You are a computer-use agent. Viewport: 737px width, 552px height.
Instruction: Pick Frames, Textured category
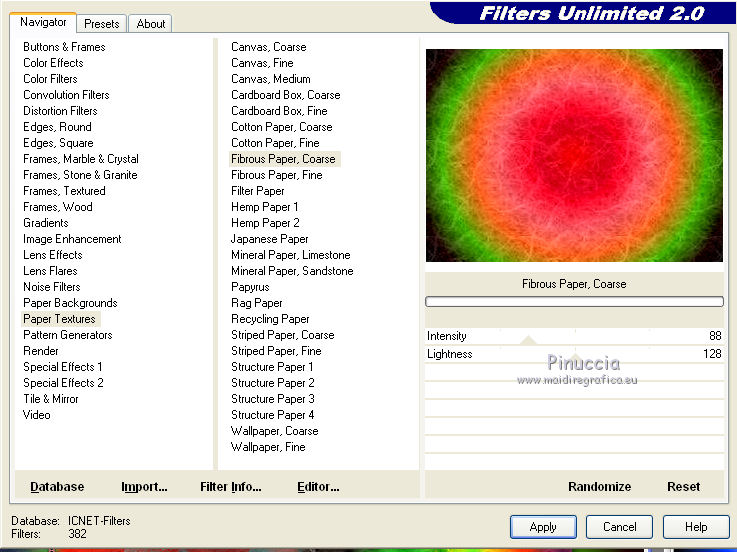coord(64,191)
